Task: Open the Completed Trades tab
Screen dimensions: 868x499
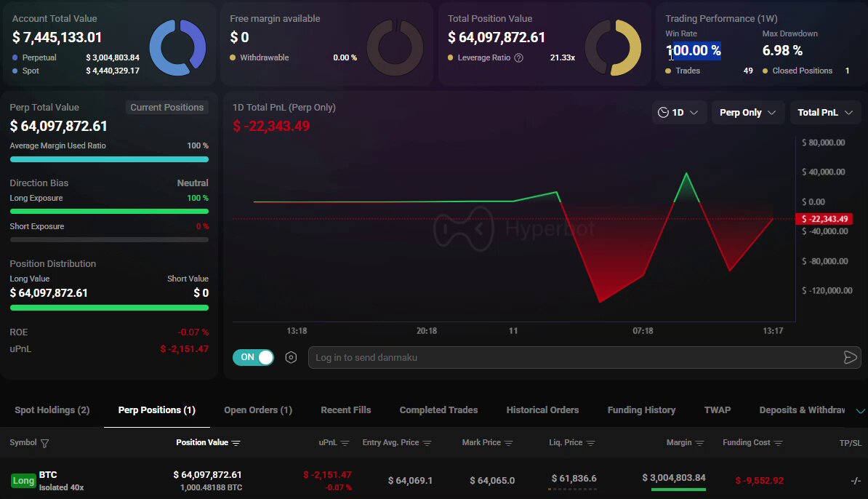Action: click(438, 410)
